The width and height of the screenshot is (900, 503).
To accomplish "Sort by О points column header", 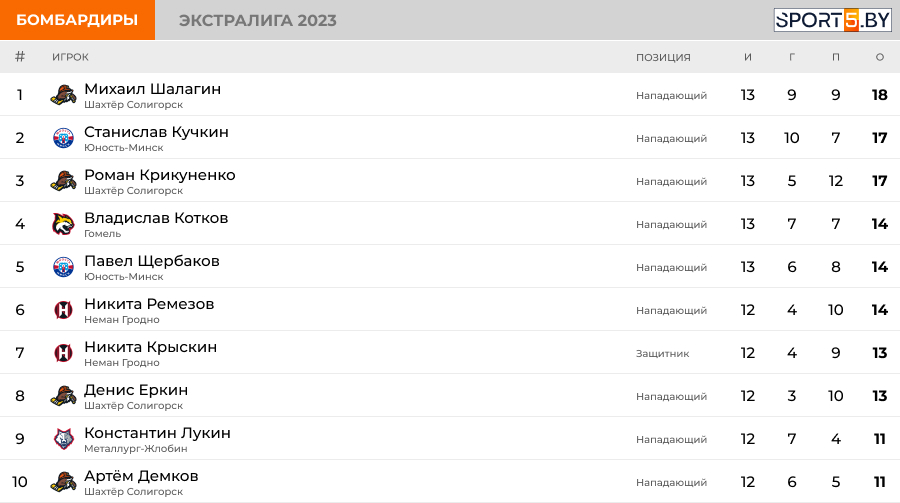I will point(879,57).
